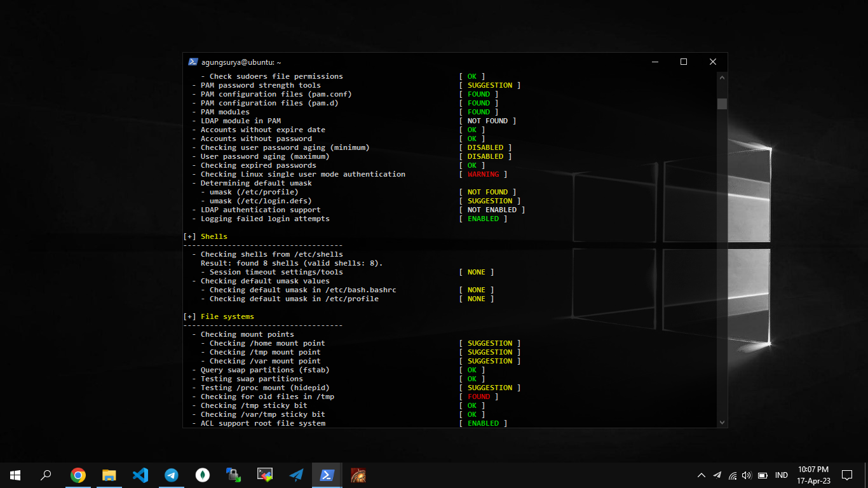Click the scrollbar down arrow in the terminal
868x488 pixels.
(722, 422)
